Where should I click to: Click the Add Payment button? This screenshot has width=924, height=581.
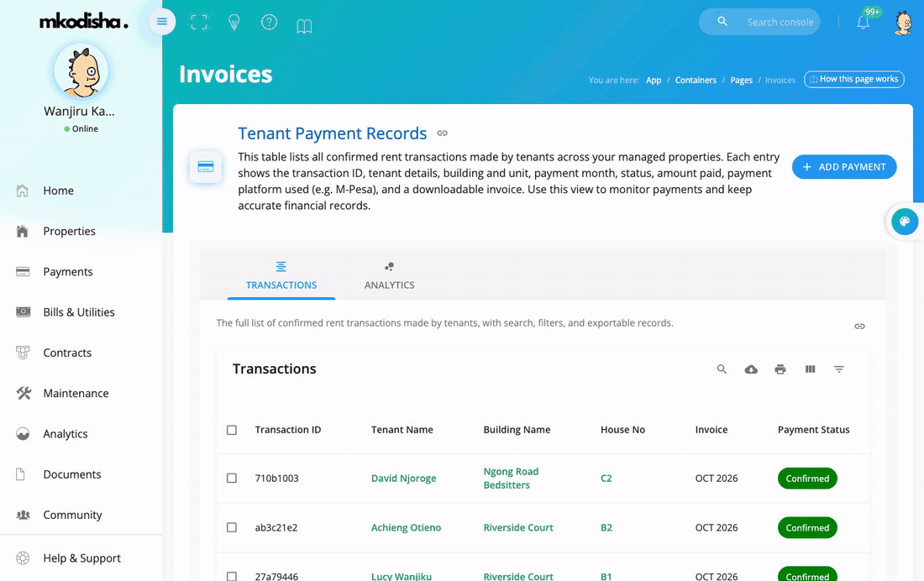[x=844, y=167]
